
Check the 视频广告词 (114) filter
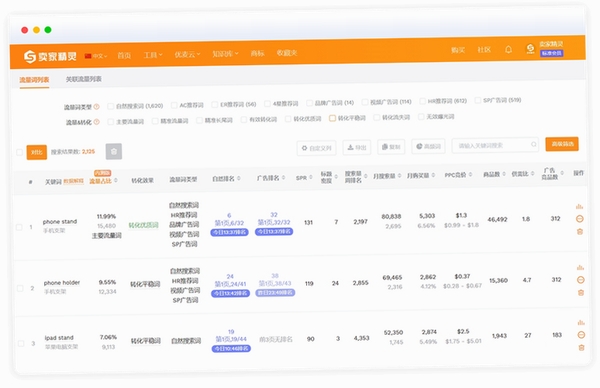pos(365,102)
